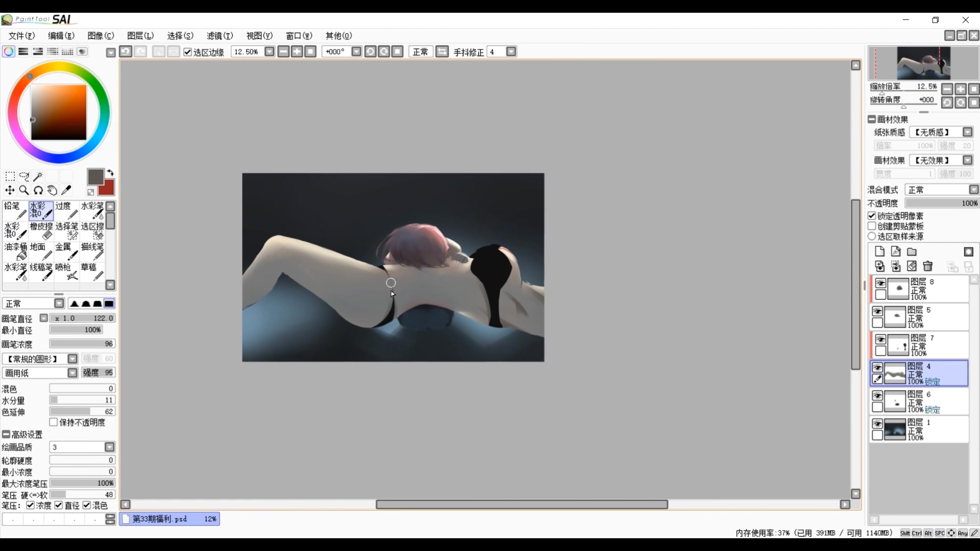Hide layer 图层 8 via eye icon
The height and width of the screenshot is (551, 980).
point(880,283)
